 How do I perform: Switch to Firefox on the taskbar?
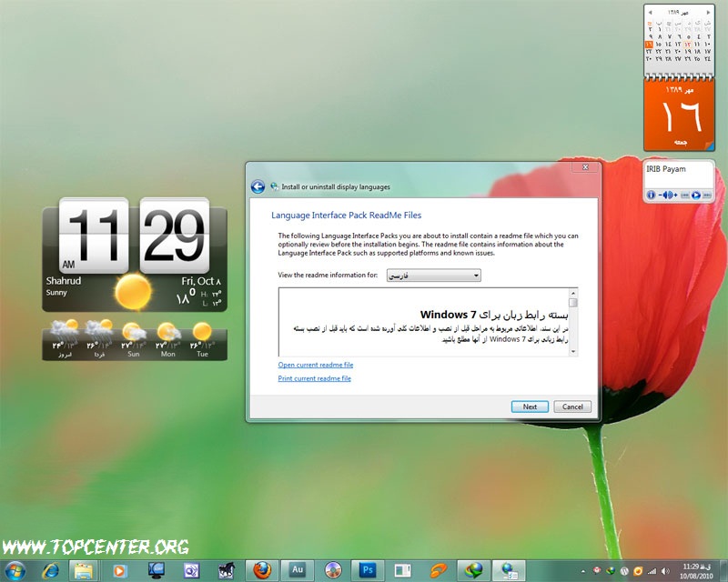[262, 570]
